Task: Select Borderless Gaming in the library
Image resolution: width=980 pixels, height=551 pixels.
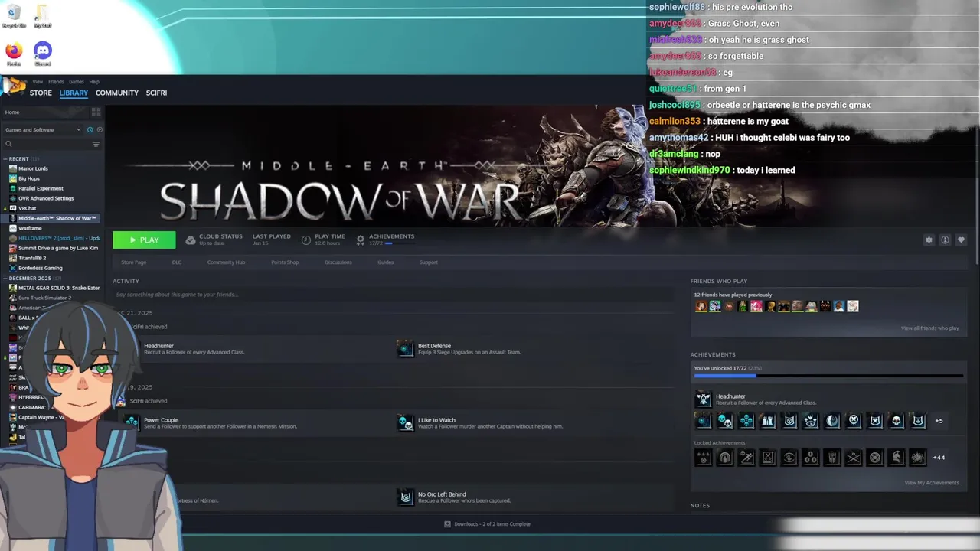Action: [x=40, y=268]
